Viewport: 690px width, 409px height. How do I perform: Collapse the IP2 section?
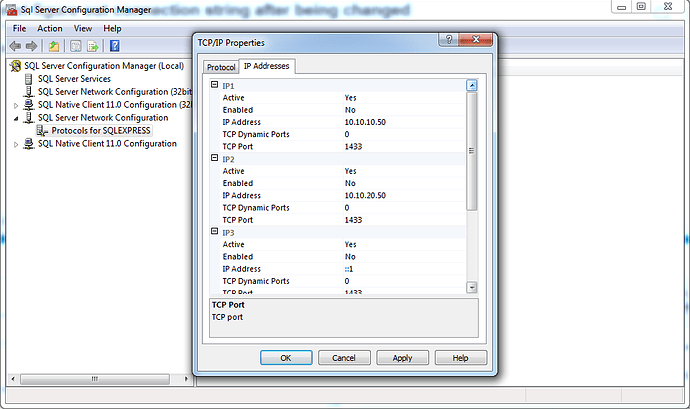tap(215, 158)
